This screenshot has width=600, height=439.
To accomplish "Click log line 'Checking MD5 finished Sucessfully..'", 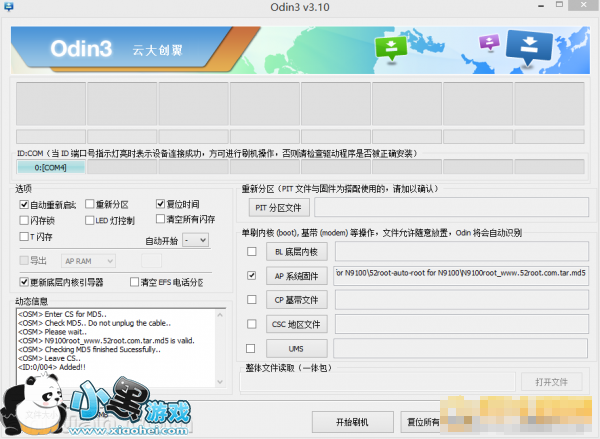I will point(89,349).
